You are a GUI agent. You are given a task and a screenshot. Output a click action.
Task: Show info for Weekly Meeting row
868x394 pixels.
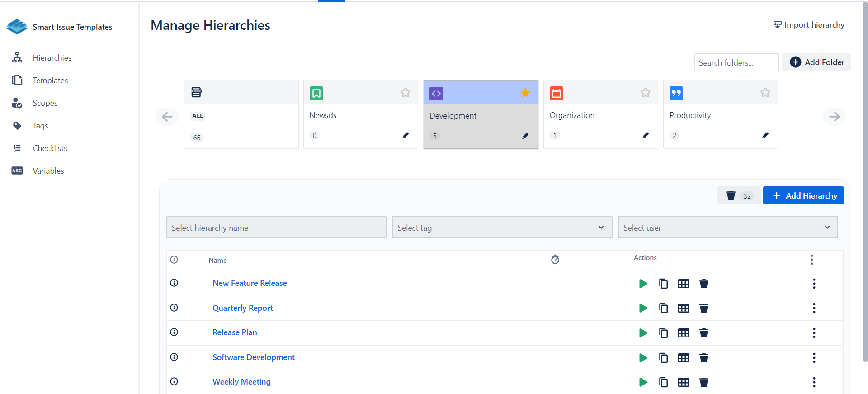point(174,381)
